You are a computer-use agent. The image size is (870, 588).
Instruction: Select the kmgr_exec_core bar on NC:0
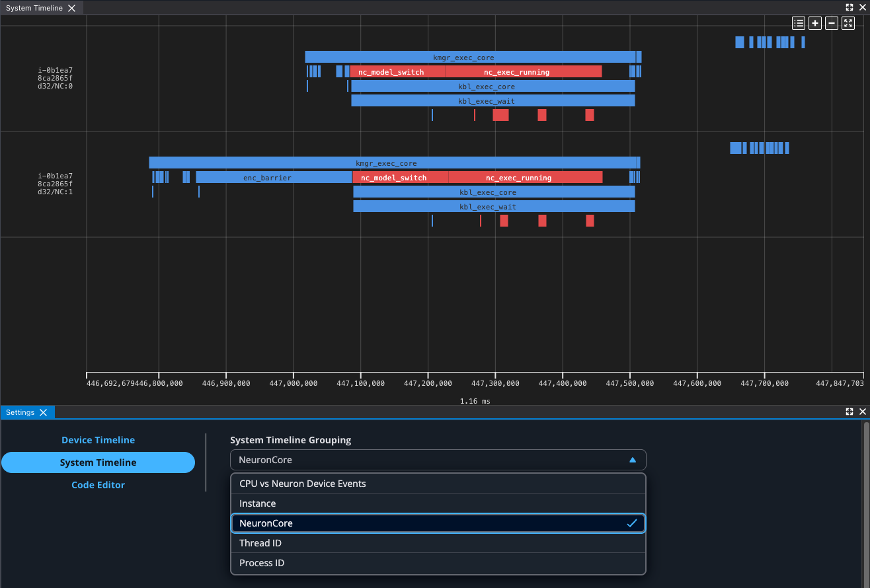click(x=463, y=57)
